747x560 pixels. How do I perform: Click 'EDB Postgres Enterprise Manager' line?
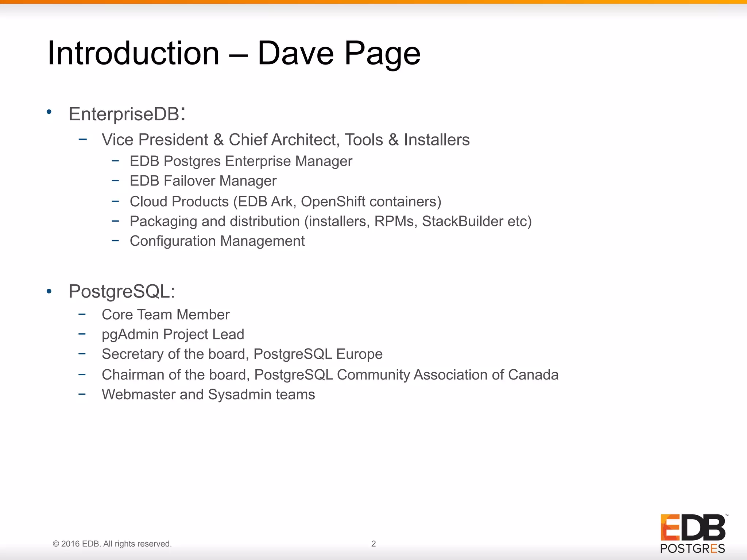[241, 161]
